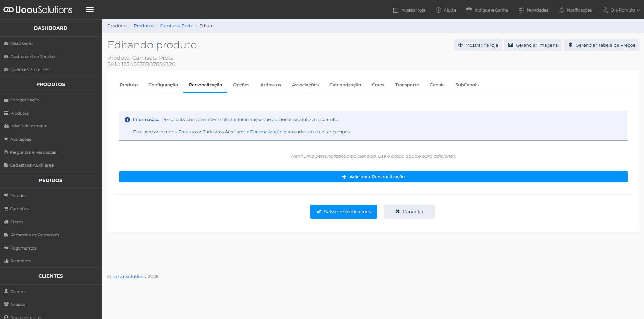Click Adicionar Personalização button

pos(374,177)
